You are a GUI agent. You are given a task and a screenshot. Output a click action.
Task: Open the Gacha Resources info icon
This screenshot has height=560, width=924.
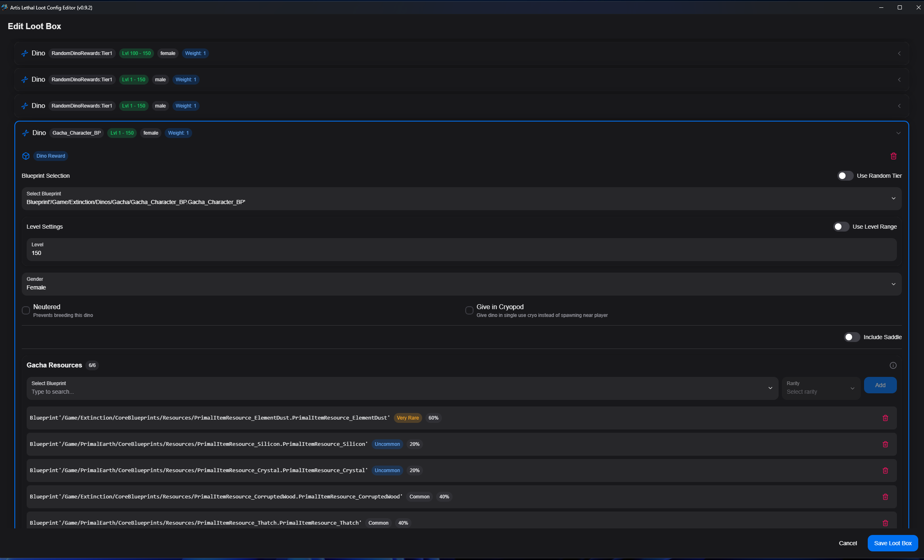[893, 365]
